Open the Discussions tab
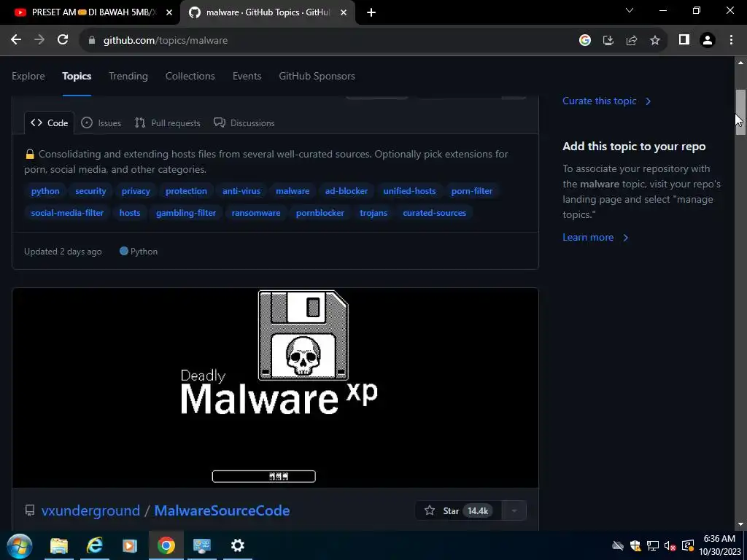 click(x=244, y=122)
